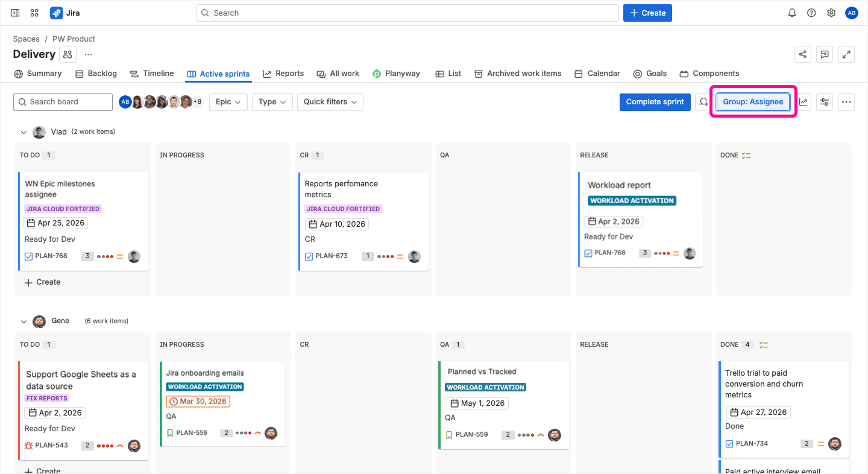Click the help question mark icon

[811, 13]
